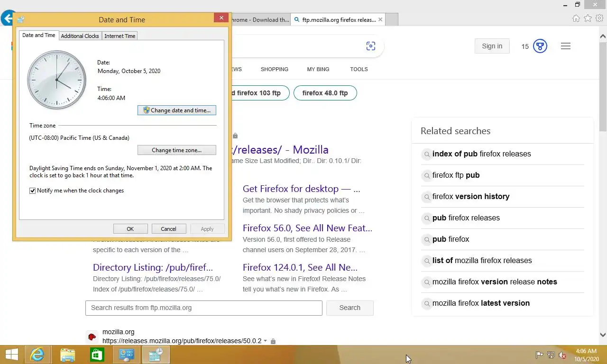607x364 pixels.
Task: Go back with the IE back arrow
Action: pos(7,18)
